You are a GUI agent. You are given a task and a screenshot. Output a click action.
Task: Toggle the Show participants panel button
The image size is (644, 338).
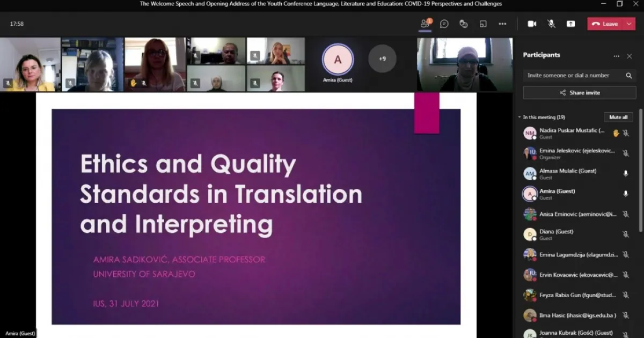(x=425, y=24)
